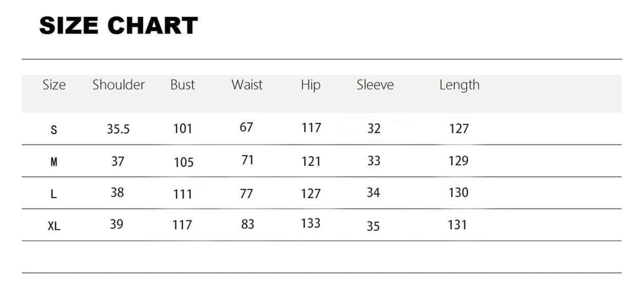This screenshot has height=301, width=644.
Task: Click the 35.5 shoulder value
Action: tap(118, 129)
